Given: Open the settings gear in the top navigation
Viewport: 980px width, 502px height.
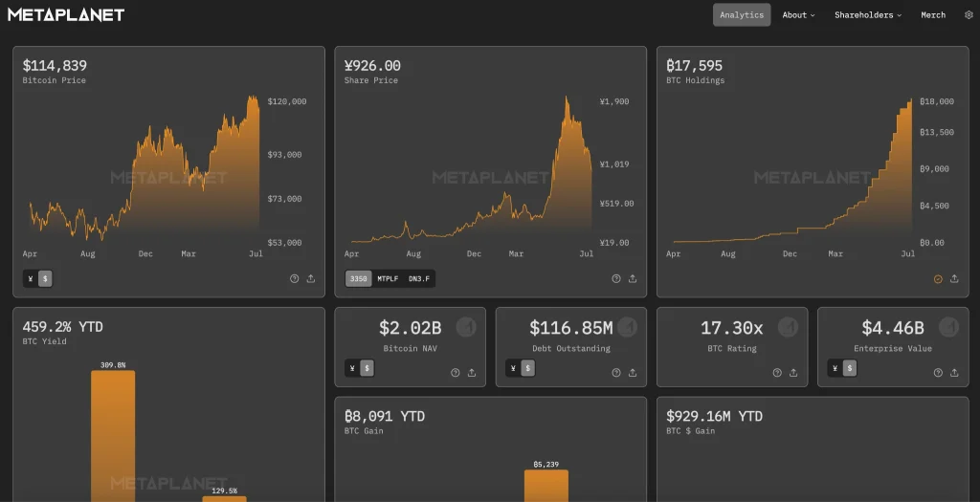Looking at the screenshot, I should (x=969, y=15).
